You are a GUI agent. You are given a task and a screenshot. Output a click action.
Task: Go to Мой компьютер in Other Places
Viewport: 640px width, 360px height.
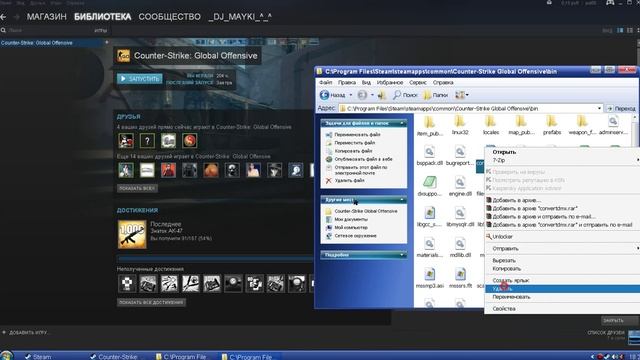[351, 227]
